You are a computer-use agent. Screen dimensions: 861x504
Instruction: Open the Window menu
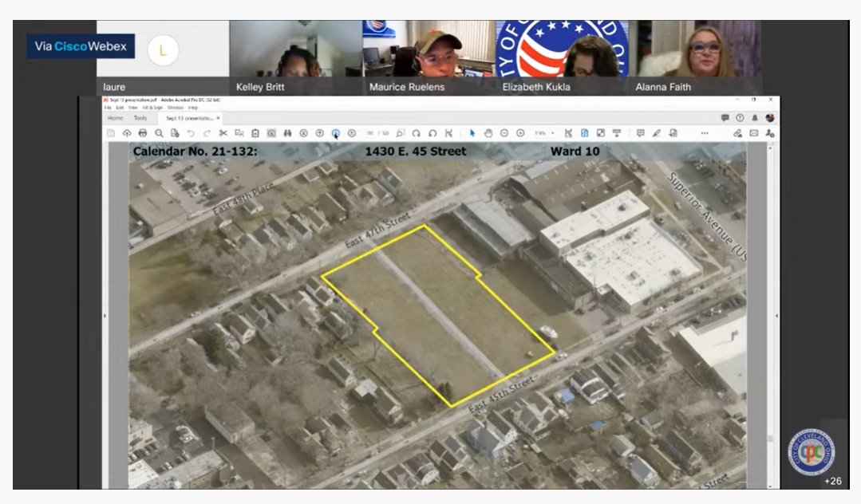(176, 108)
